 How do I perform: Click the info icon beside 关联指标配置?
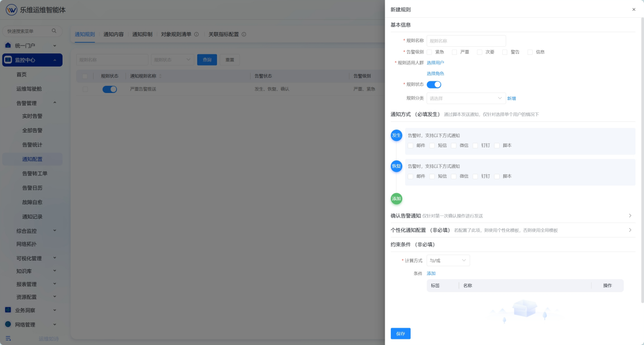coord(244,35)
